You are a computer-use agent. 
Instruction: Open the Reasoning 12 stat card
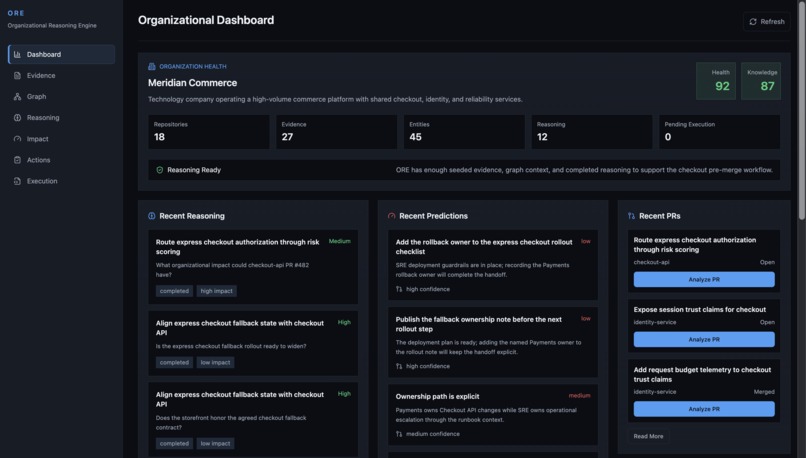[x=592, y=132]
